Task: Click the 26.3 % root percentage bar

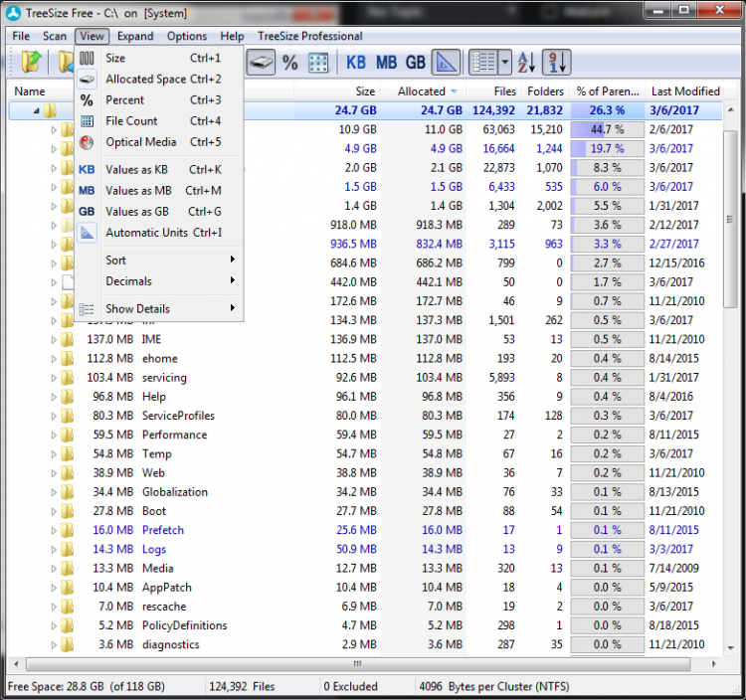Action: pyautogui.click(x=608, y=110)
